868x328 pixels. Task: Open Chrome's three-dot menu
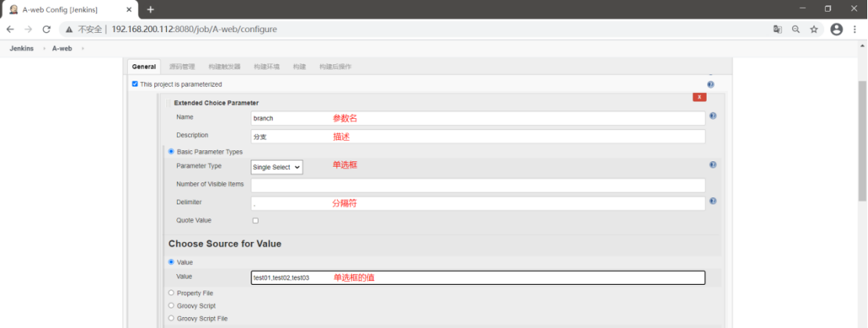(x=855, y=29)
